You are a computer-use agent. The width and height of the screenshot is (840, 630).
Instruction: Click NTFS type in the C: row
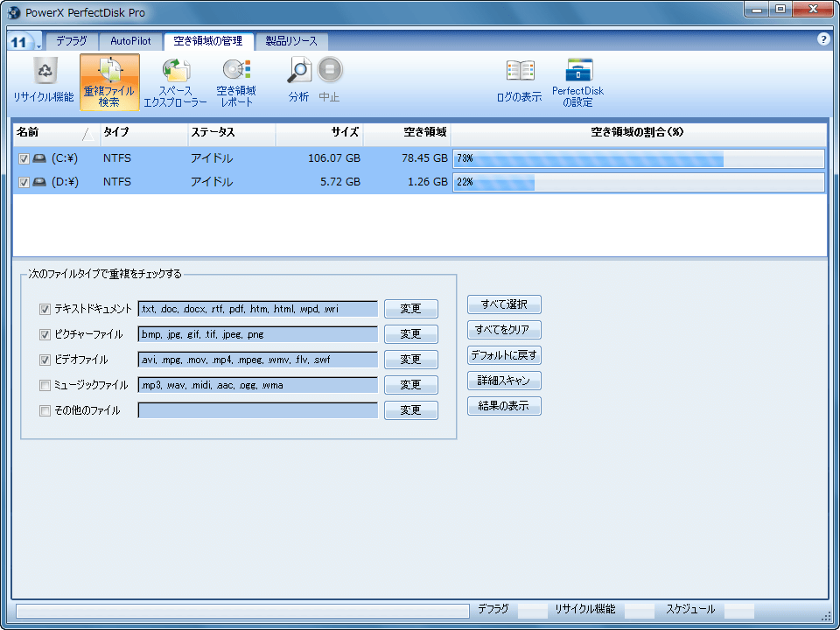(x=116, y=158)
